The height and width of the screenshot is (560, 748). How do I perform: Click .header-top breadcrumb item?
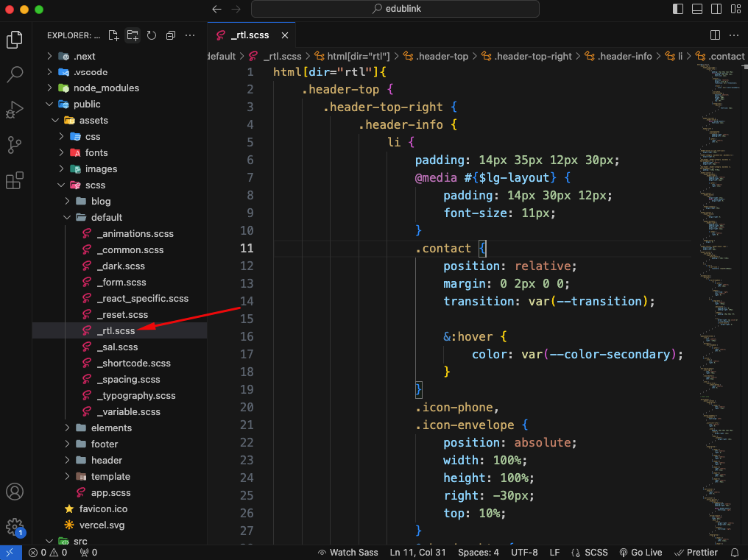pos(436,56)
